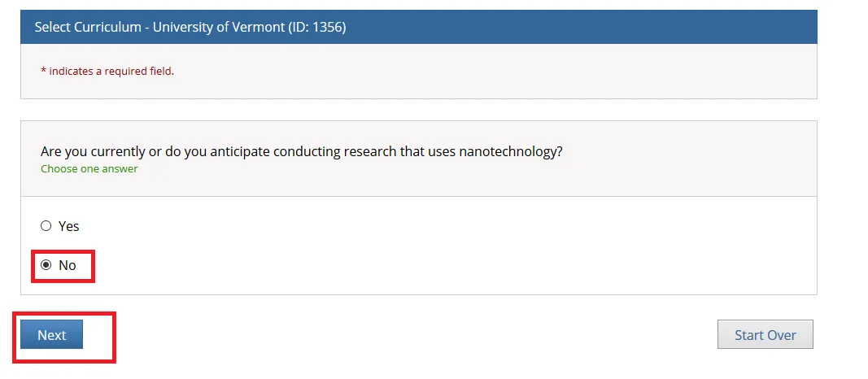Select the Yes radio button
Viewport: 868px width, 379px height.
pyautogui.click(x=46, y=226)
